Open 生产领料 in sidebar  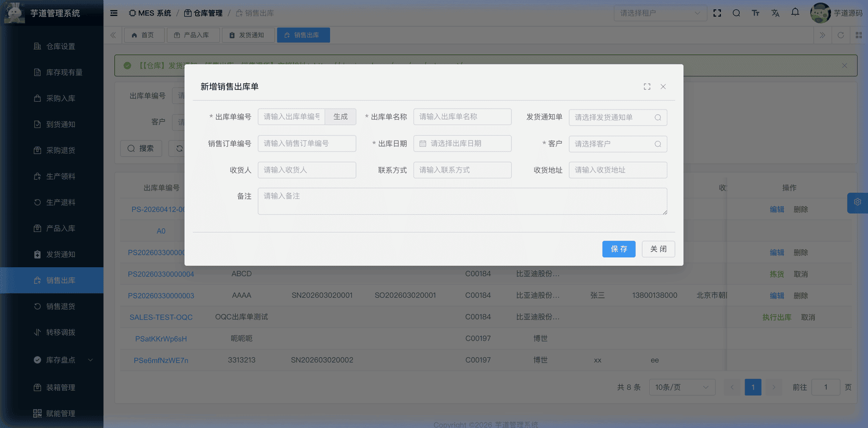(x=52, y=176)
